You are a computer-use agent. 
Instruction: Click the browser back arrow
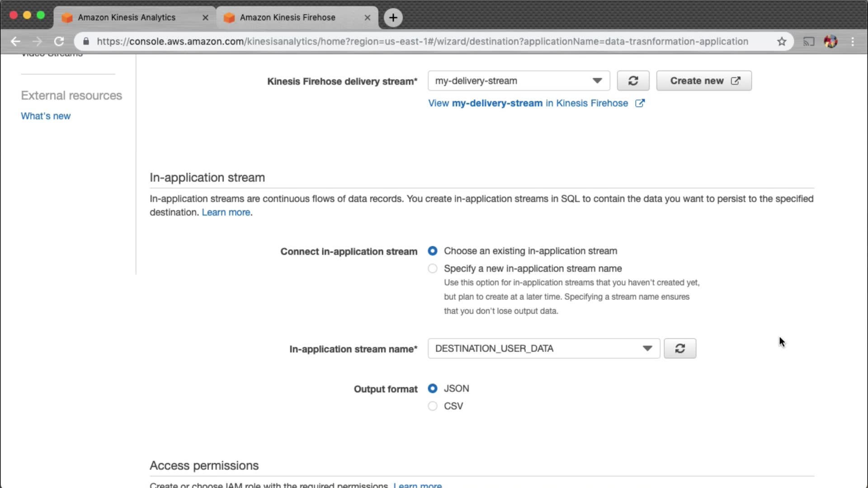[15, 42]
